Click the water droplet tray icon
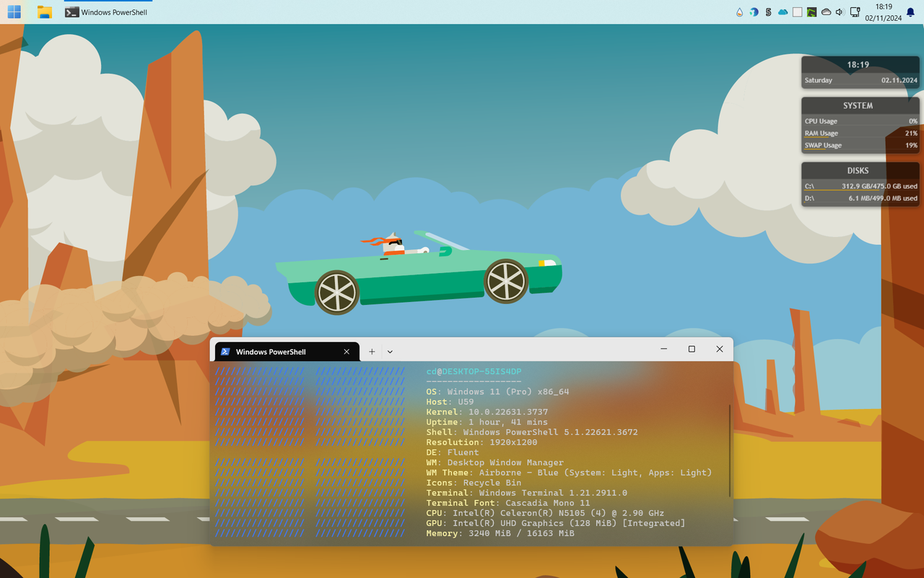This screenshot has width=924, height=578. (740, 12)
